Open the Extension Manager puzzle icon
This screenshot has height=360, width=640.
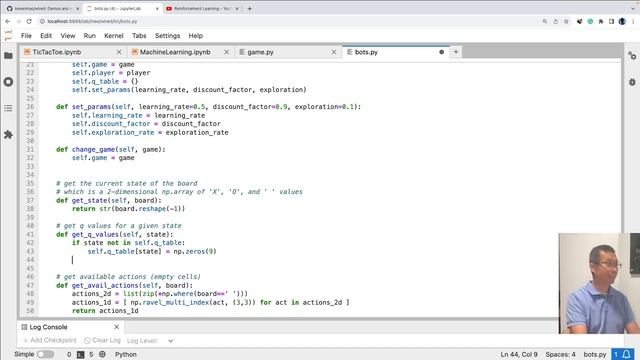pyautogui.click(x=8, y=134)
